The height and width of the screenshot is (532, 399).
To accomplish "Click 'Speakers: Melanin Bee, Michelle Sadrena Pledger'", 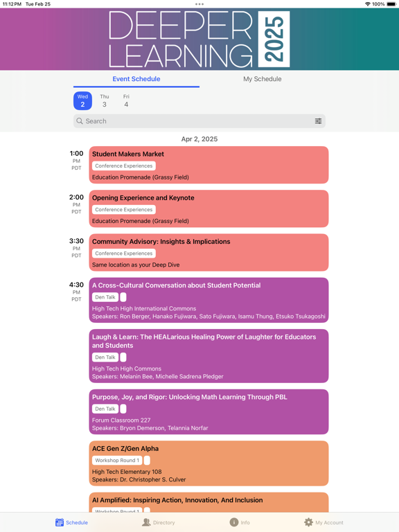I will click(158, 376).
